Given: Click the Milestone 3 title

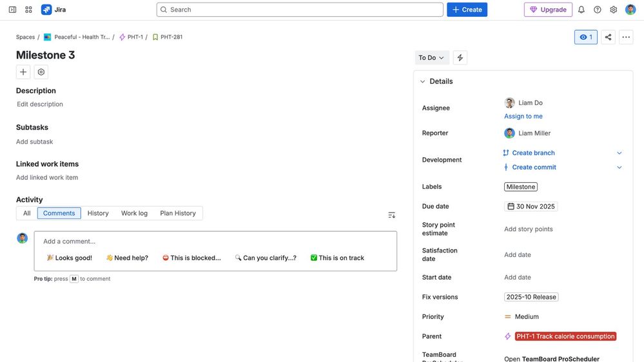Looking at the screenshot, I should coord(46,55).
